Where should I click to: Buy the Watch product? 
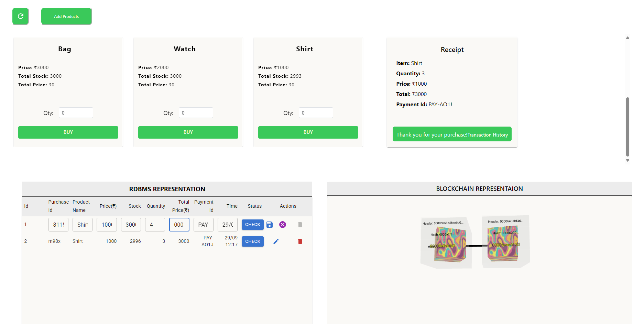point(188,132)
